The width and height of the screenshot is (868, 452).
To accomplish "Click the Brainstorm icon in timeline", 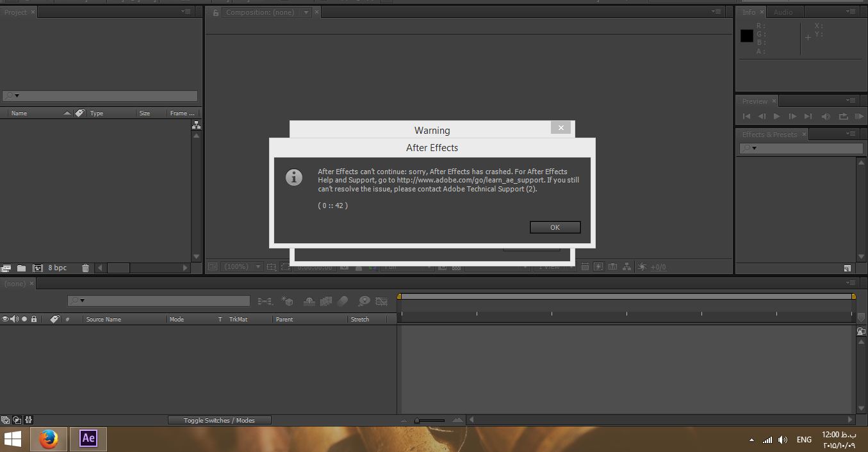I will 364,300.
